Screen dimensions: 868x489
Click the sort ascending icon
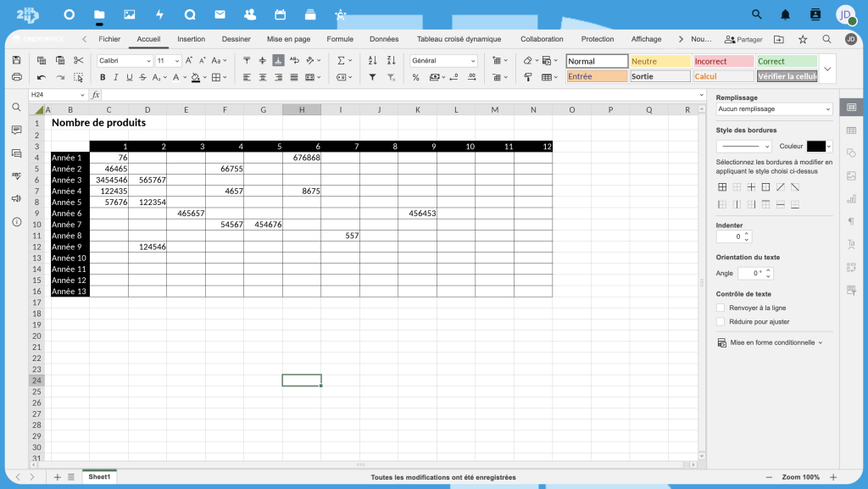[x=372, y=60]
